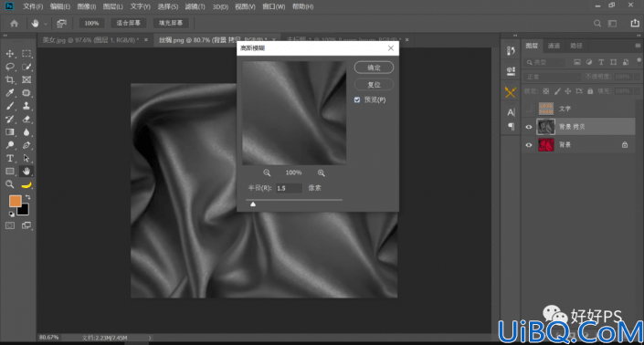Open the 文件(F) menu
This screenshot has width=644, height=345.
pyautogui.click(x=33, y=6)
